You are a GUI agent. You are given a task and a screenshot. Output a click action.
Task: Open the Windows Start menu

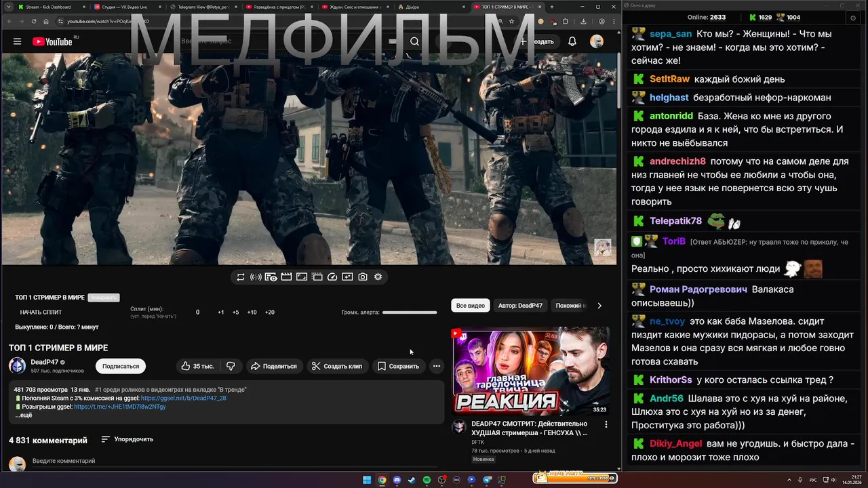click(x=367, y=480)
